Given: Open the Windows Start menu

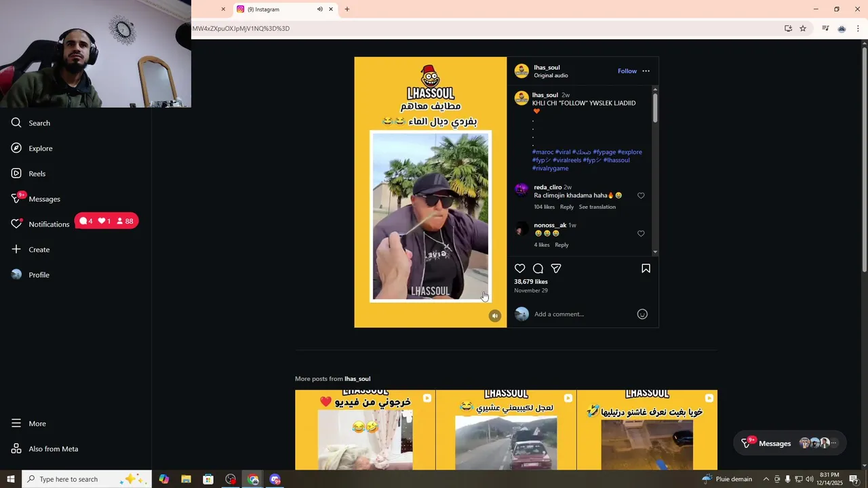Looking at the screenshot, I should [10, 479].
